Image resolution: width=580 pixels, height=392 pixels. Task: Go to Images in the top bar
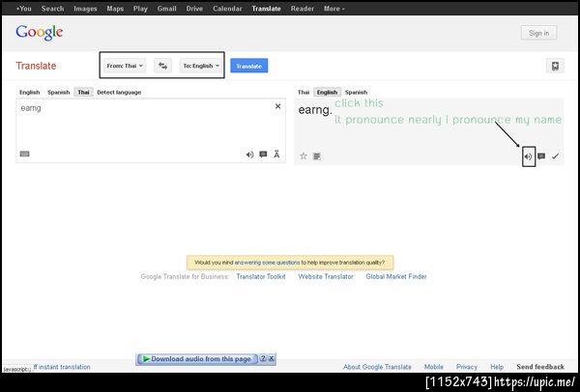point(85,9)
